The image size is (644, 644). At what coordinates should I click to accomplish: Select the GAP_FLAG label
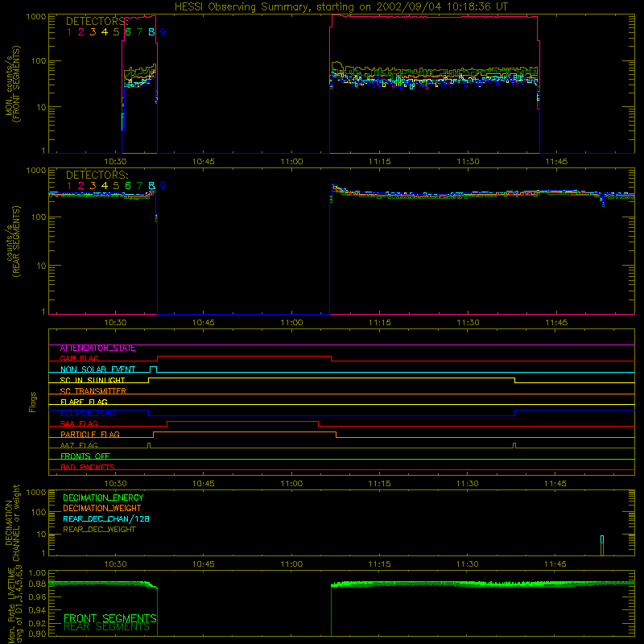[x=79, y=358]
